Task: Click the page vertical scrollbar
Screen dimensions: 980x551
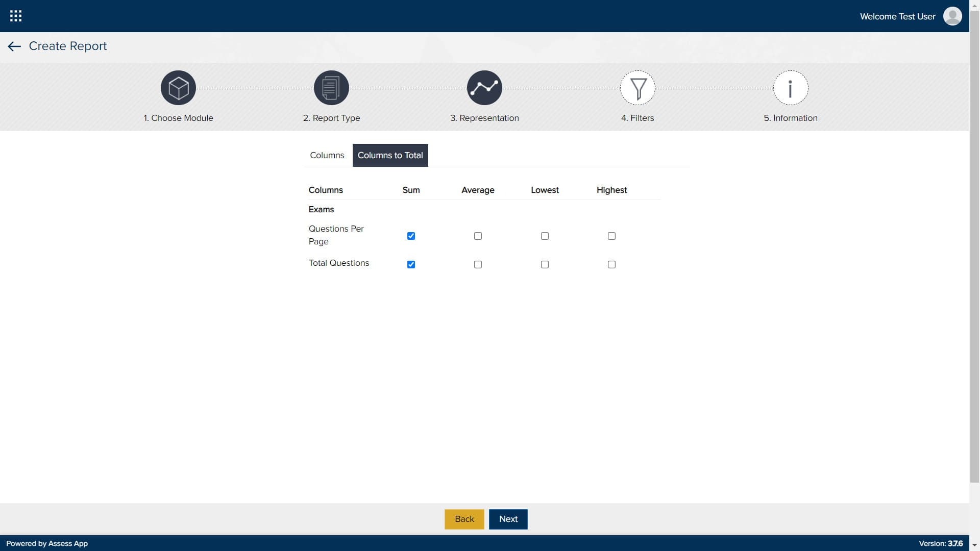Action: [x=974, y=245]
